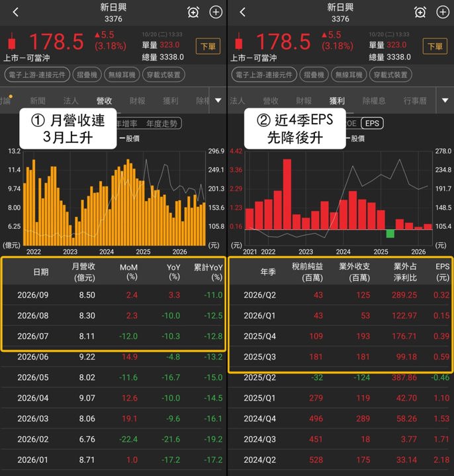Open 無線耳機 tag on 營收 screen
Image resolution: width=454 pixels, height=476 pixels.
[122, 75]
